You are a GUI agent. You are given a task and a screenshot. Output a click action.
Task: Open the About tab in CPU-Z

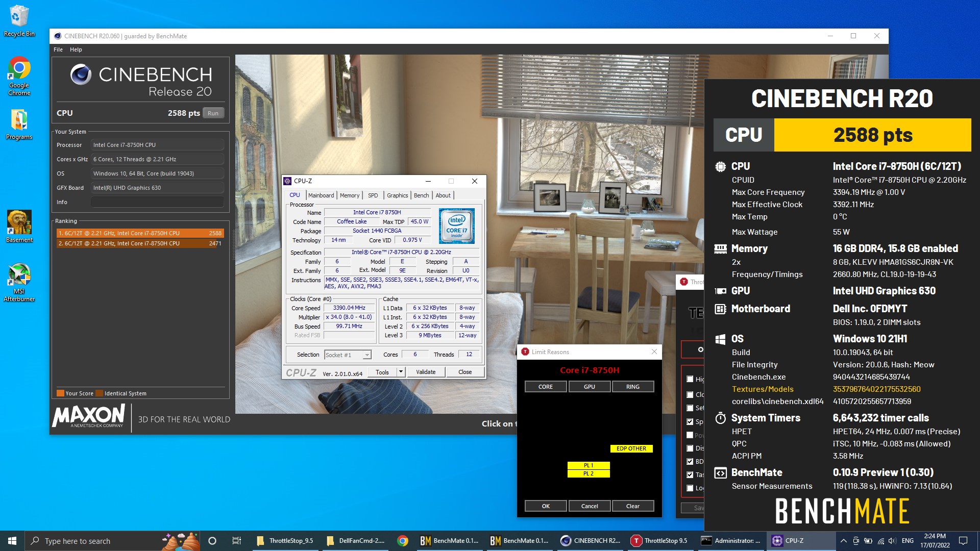pos(443,195)
